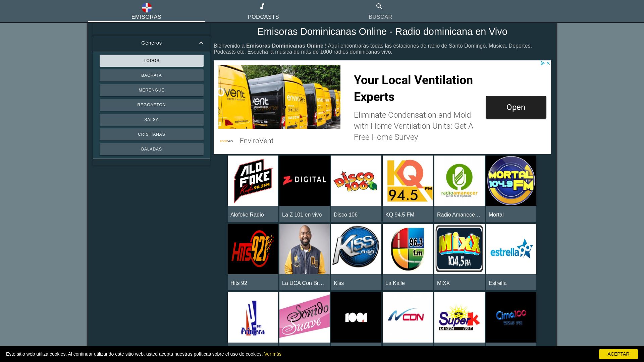
Task: Click the Kiss station title
Action: (x=339, y=283)
